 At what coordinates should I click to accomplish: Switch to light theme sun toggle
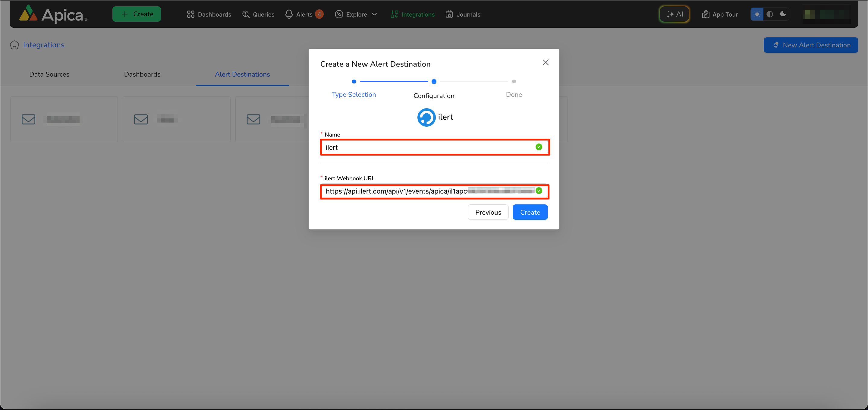click(x=757, y=14)
